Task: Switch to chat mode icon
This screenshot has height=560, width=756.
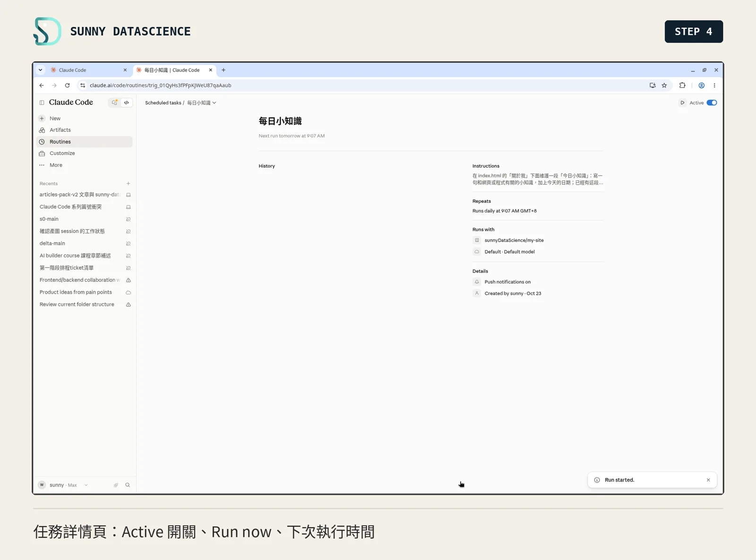Action: coord(114,103)
